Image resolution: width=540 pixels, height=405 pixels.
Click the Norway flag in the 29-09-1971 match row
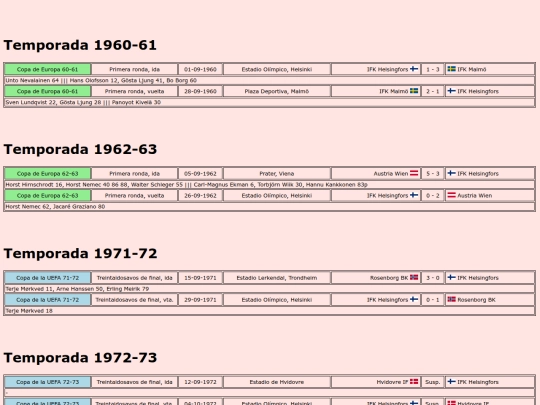[451, 300]
